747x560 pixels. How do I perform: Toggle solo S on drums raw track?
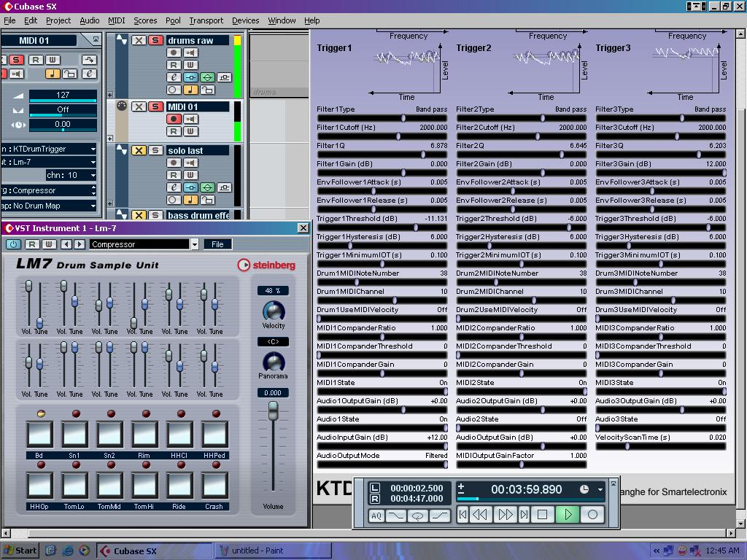coord(155,40)
